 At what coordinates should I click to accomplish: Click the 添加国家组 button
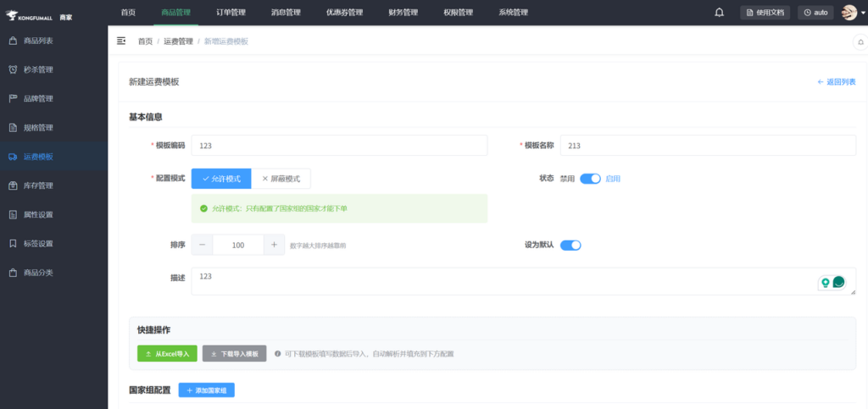click(206, 390)
